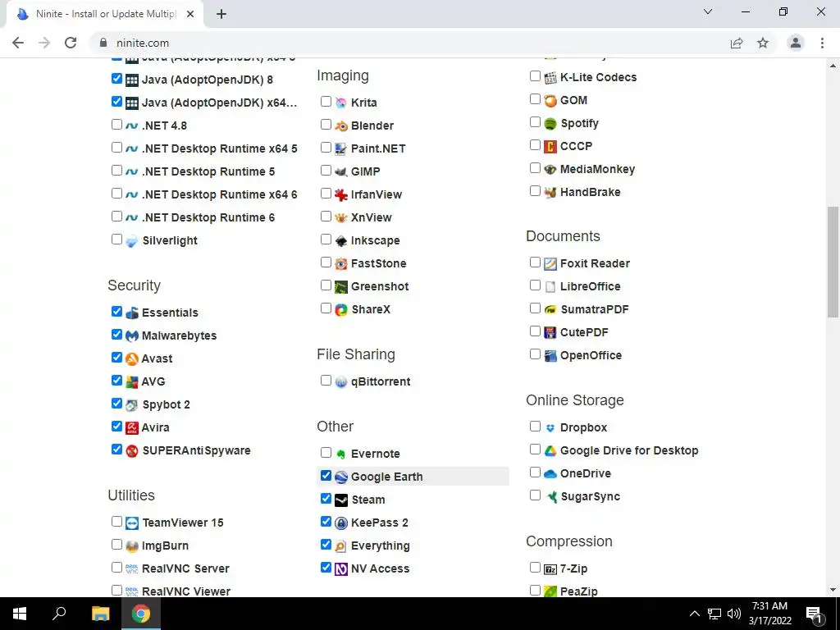Image resolution: width=840 pixels, height=630 pixels.
Task: Click the Evernote elephant icon
Action: [x=341, y=454]
